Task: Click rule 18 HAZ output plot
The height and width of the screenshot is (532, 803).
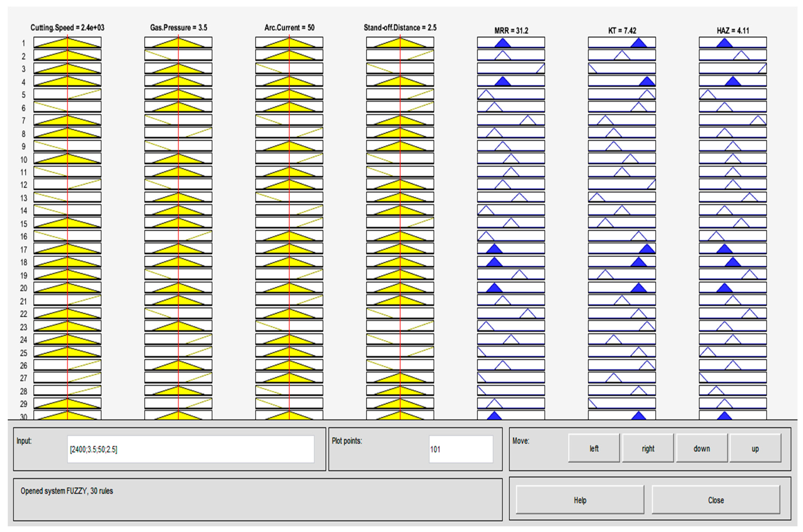Action: coord(732,262)
